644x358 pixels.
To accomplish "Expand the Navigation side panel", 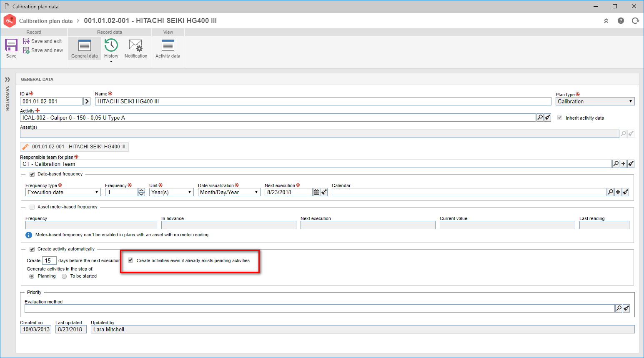I will point(8,79).
